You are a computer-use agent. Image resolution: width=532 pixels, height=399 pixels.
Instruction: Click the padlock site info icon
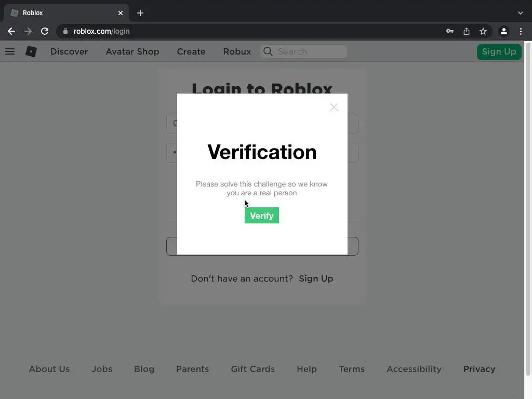tap(65, 31)
